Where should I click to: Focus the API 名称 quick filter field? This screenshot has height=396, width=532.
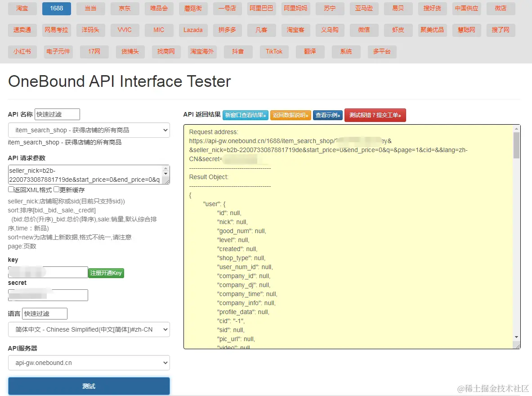tap(58, 114)
